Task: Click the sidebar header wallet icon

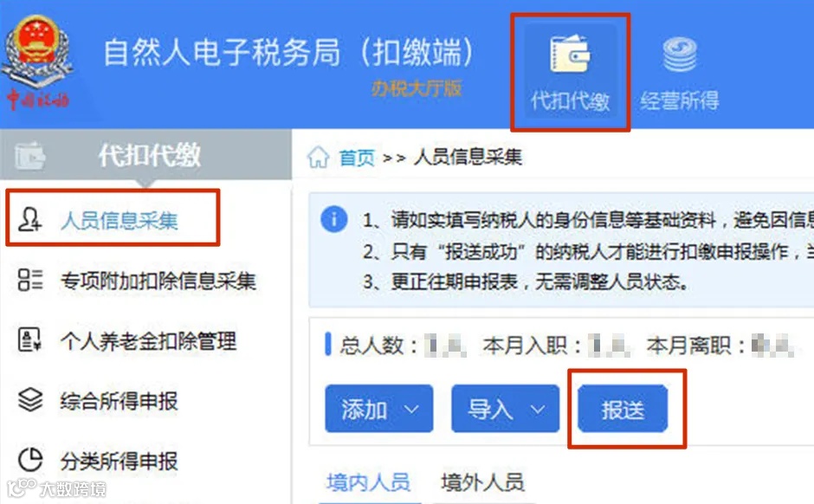Action: click(x=29, y=155)
